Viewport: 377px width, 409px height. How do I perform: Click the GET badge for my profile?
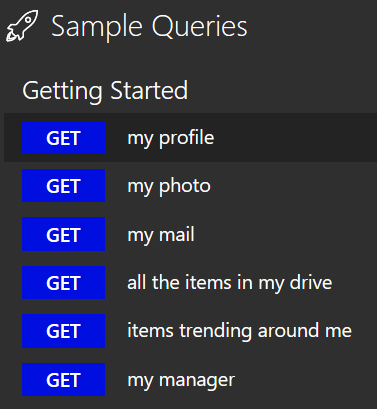(x=63, y=138)
